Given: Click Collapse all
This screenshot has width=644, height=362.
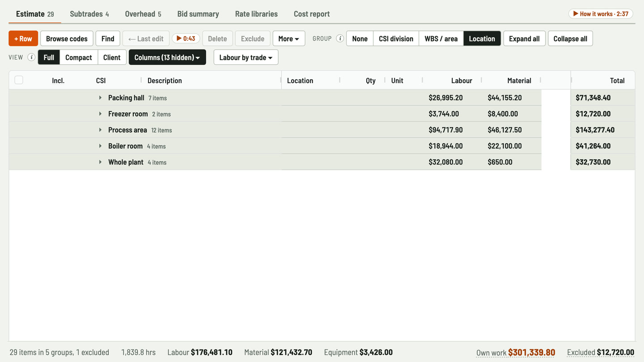Looking at the screenshot, I should click(x=570, y=38).
